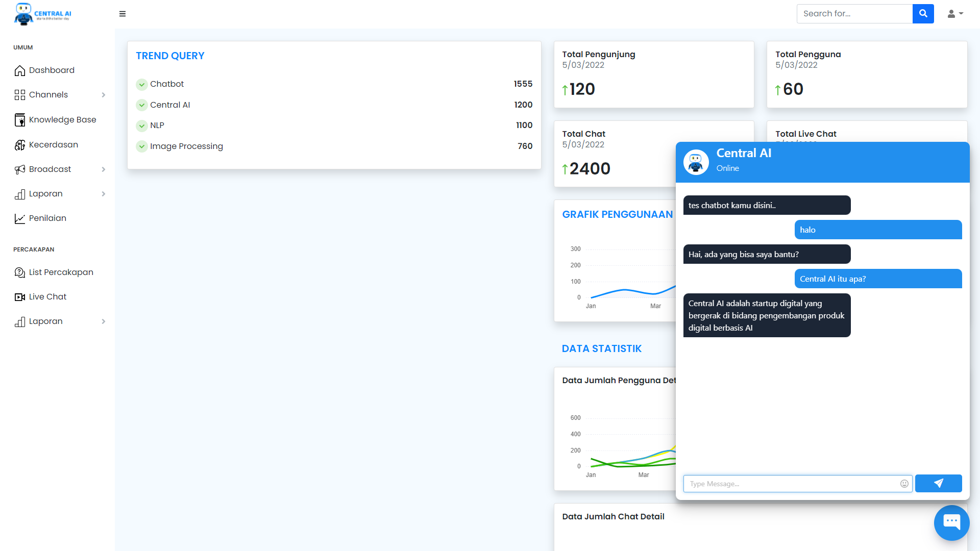Click the Total Chat card value 2400
Screen dimensions: 980x551
click(590, 169)
